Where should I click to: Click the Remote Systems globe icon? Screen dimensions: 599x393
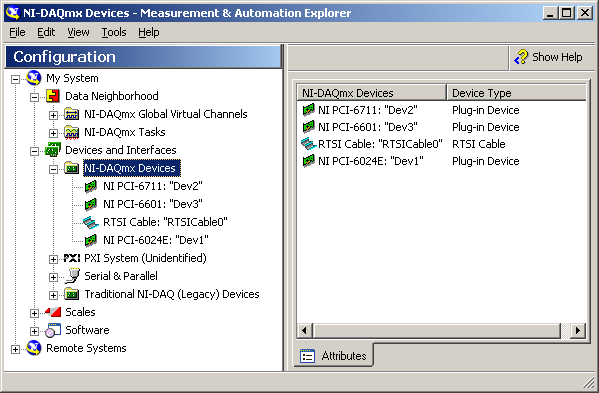point(34,348)
